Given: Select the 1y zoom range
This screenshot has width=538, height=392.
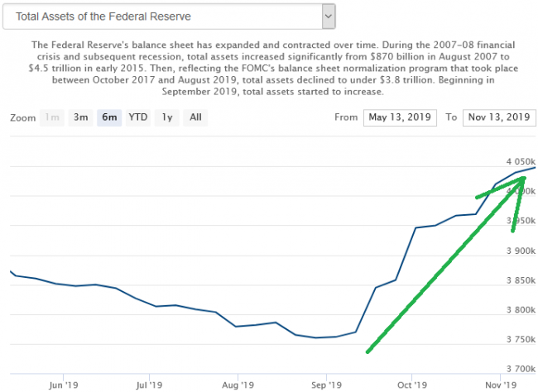Looking at the screenshot, I should click(x=167, y=117).
